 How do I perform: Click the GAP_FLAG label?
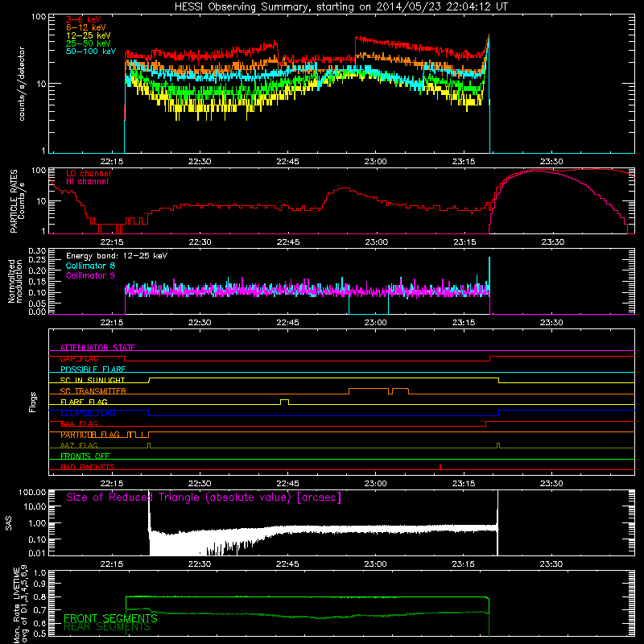(x=79, y=358)
